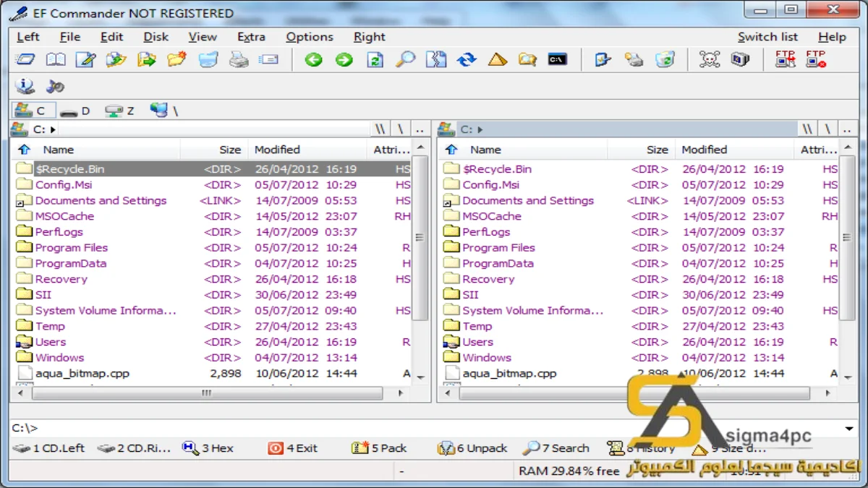Open the command line history dropdown arrow
The height and width of the screenshot is (488, 868).
(849, 429)
